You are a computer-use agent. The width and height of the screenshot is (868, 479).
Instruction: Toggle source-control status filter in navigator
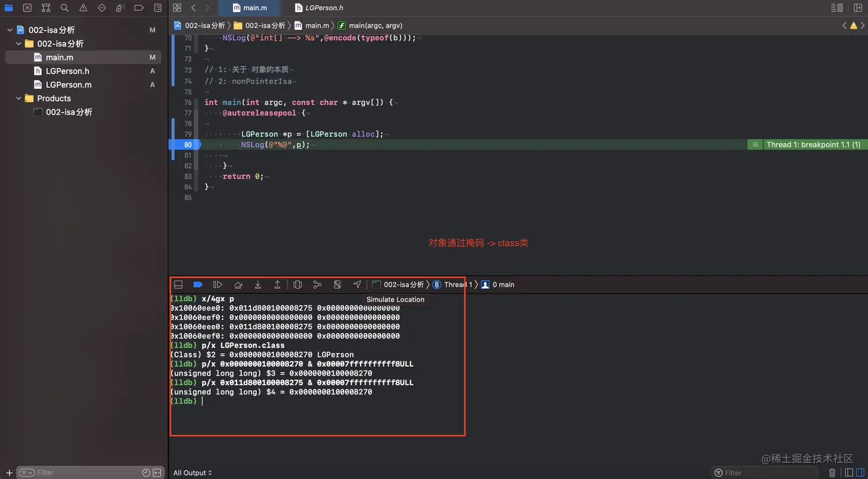coord(157,473)
